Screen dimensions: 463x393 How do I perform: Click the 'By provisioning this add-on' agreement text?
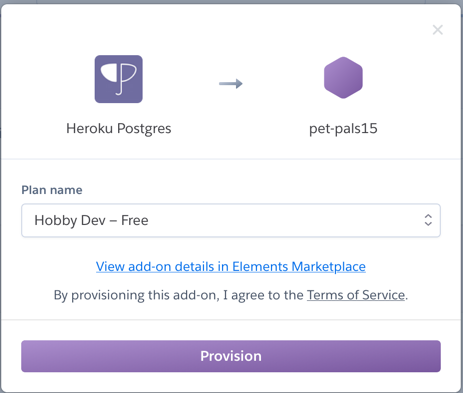[231, 295]
